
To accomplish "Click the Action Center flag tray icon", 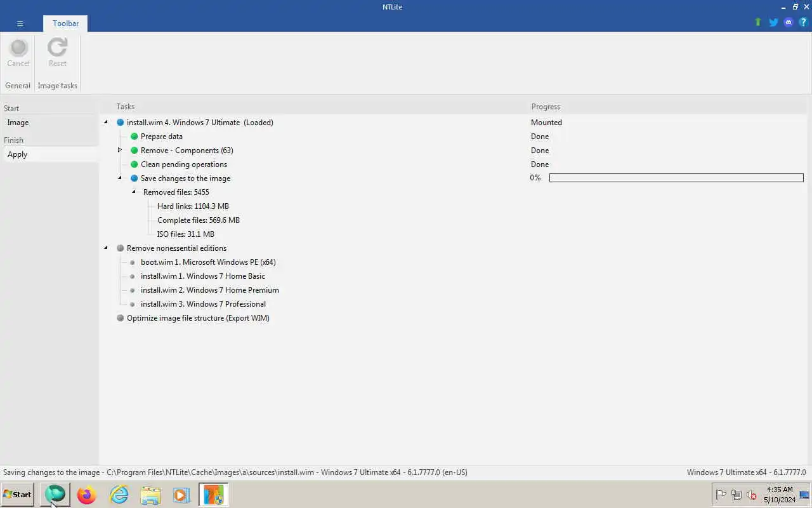I will pos(721,495).
